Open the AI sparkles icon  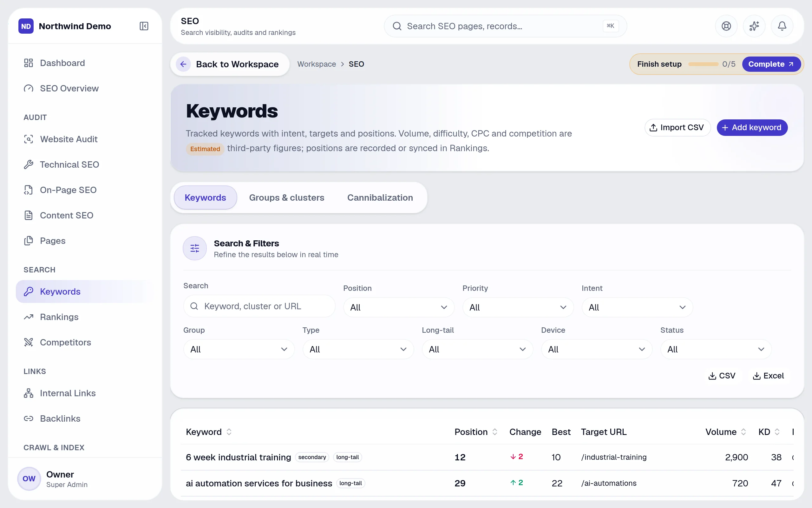(x=754, y=26)
